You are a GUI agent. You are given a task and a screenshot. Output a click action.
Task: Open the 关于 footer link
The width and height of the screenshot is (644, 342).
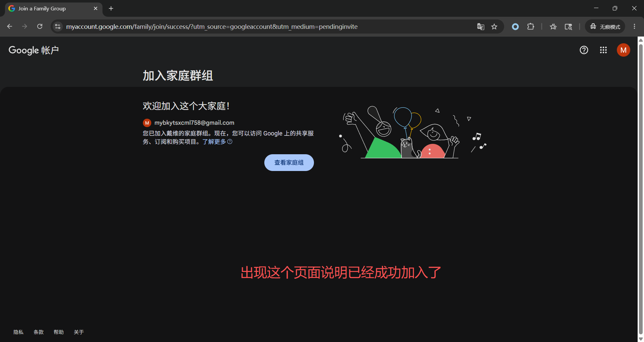[x=79, y=332]
